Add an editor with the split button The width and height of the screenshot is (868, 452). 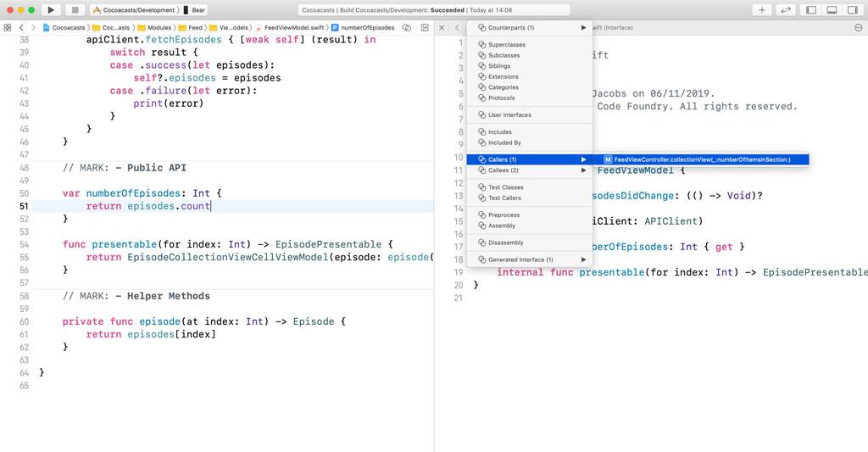pos(425,27)
